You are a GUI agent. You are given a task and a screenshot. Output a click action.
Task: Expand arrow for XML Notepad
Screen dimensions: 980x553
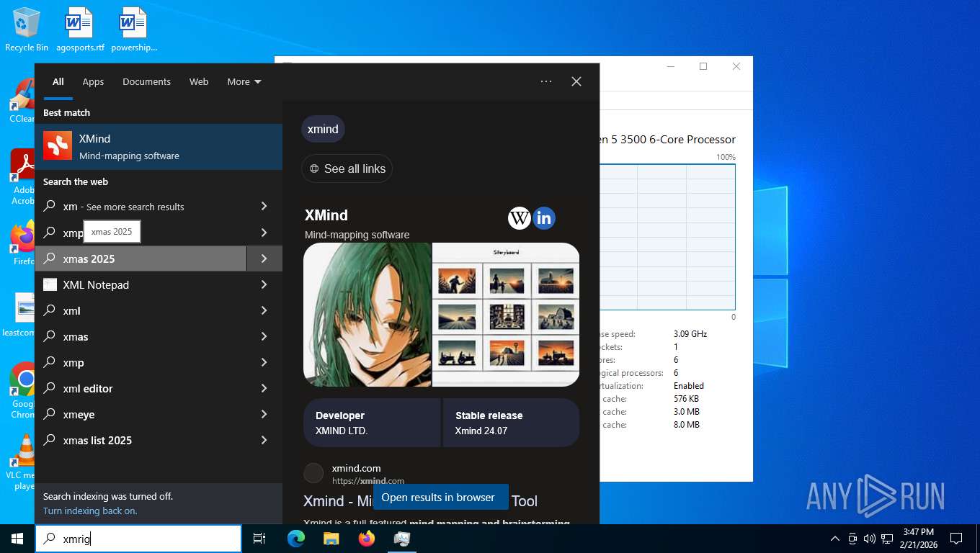tap(264, 284)
